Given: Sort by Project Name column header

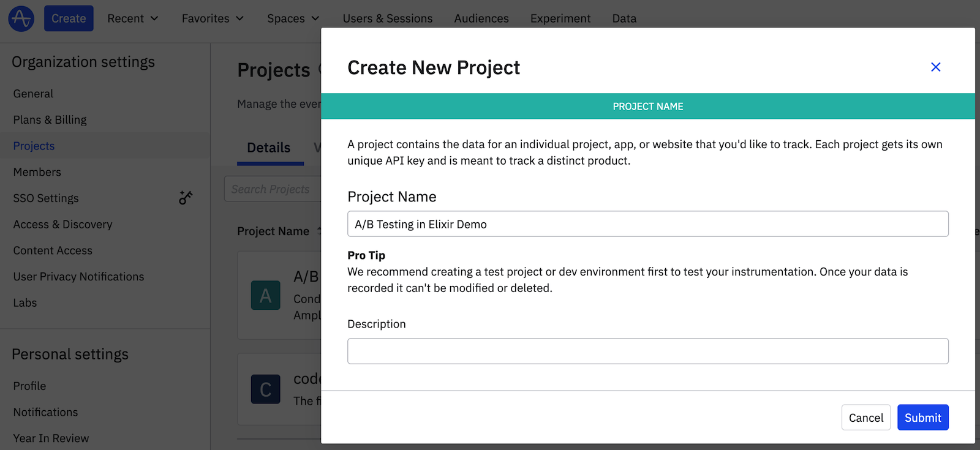Looking at the screenshot, I should pos(273,231).
